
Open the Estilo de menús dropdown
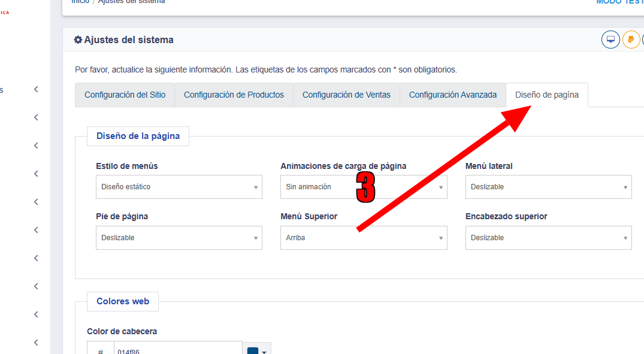[179, 187]
